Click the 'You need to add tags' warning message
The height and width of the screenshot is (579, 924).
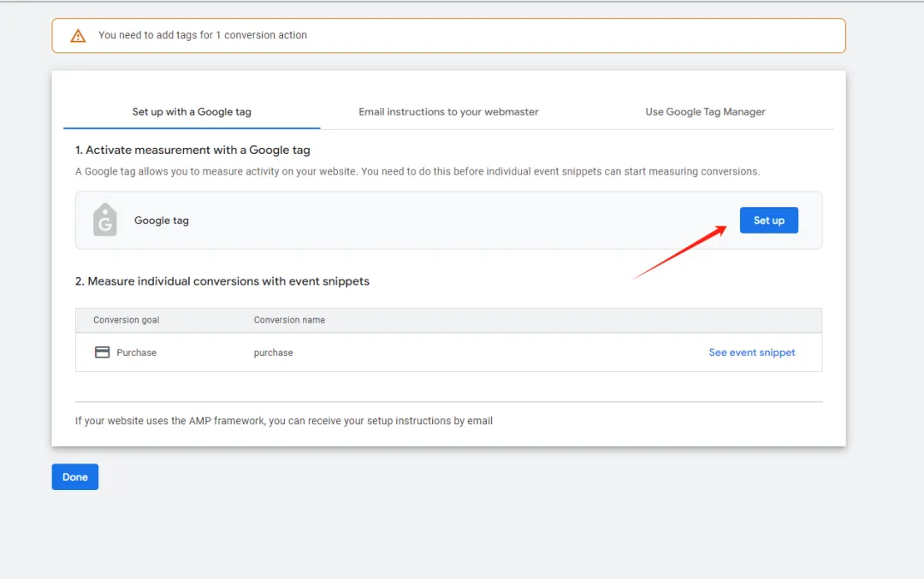click(x=203, y=35)
